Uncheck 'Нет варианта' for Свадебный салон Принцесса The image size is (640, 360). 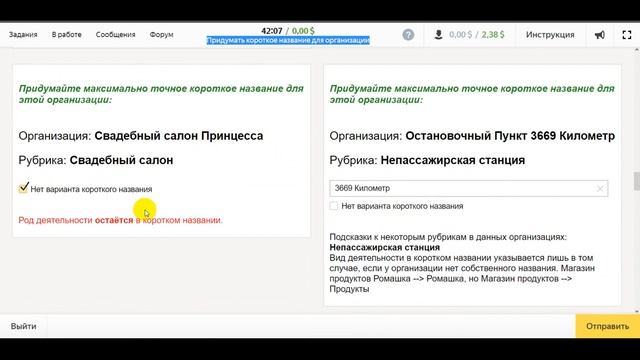[24, 189]
